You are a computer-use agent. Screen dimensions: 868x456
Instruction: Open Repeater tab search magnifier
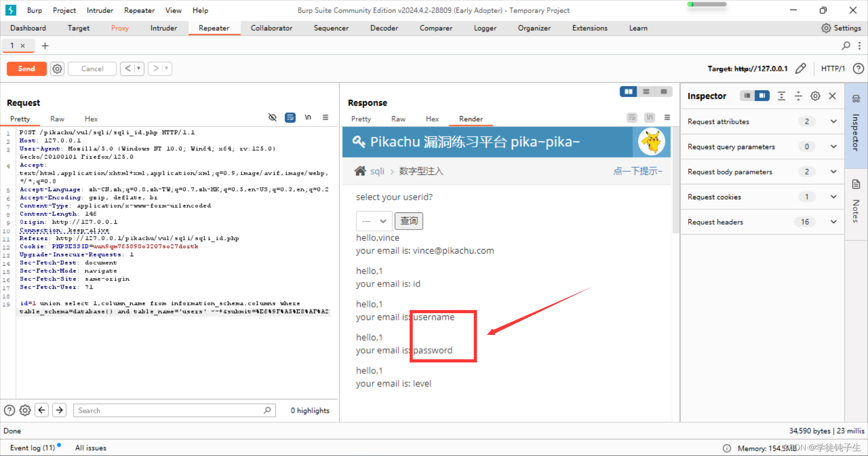click(846, 46)
